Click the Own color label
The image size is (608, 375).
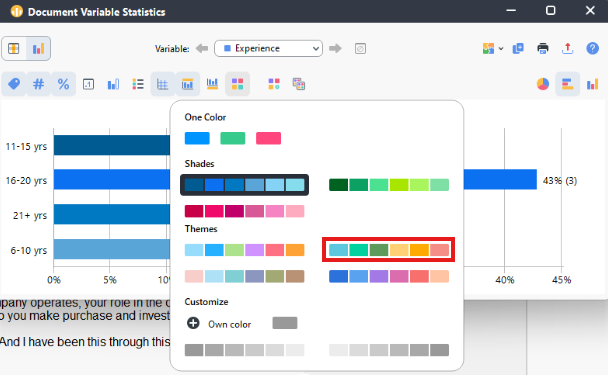pos(230,324)
